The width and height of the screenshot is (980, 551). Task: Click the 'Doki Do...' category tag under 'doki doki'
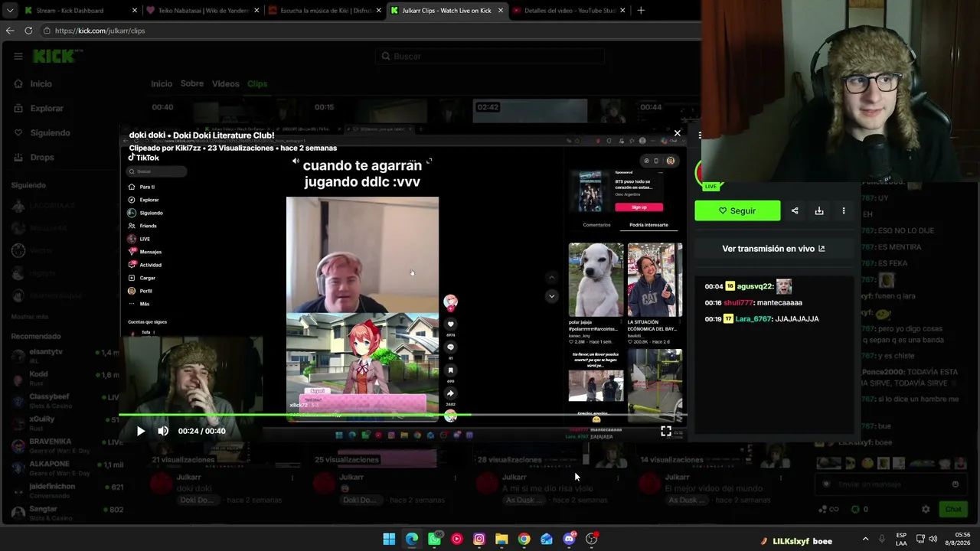(x=197, y=500)
